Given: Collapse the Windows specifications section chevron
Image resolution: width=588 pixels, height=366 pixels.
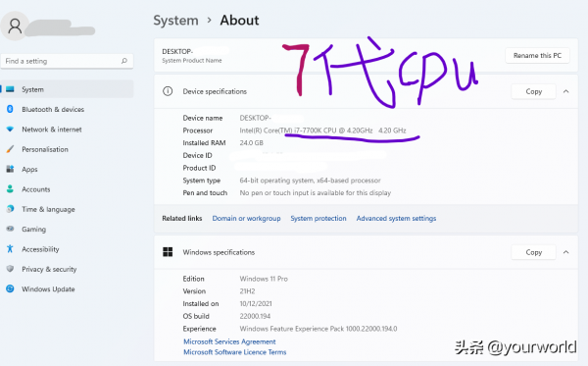Looking at the screenshot, I should [565, 252].
